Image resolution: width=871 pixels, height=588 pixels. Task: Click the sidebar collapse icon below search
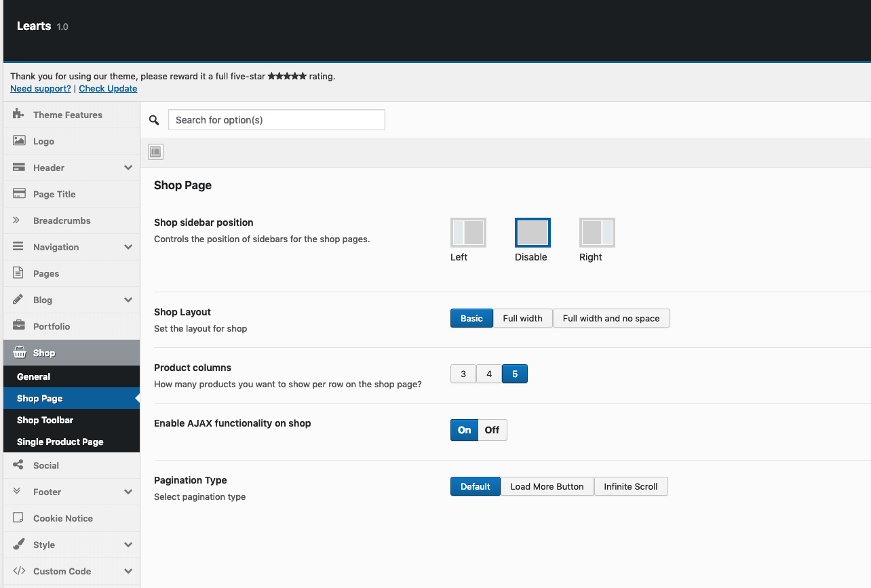pos(155,151)
